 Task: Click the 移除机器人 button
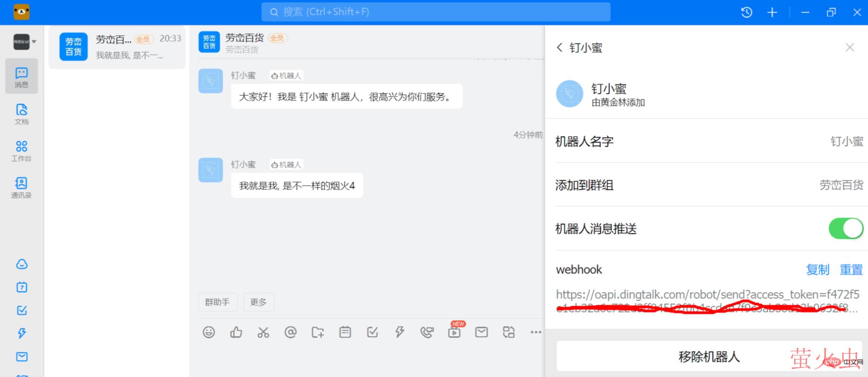(709, 356)
